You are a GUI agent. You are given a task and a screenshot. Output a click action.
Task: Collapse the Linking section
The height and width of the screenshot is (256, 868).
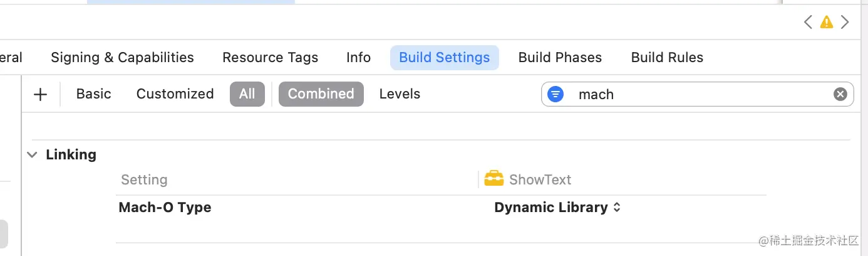pyautogui.click(x=33, y=155)
